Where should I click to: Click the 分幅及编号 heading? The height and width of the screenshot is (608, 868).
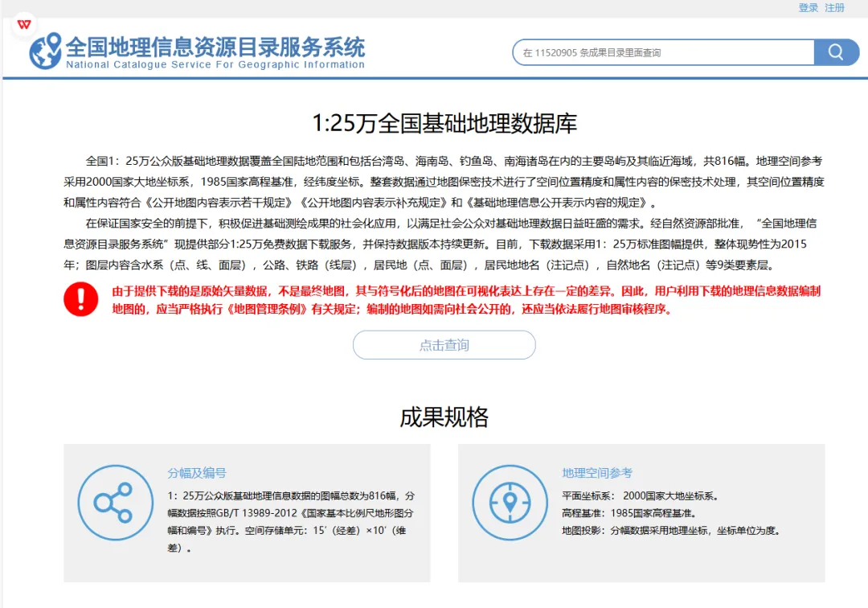pos(197,473)
